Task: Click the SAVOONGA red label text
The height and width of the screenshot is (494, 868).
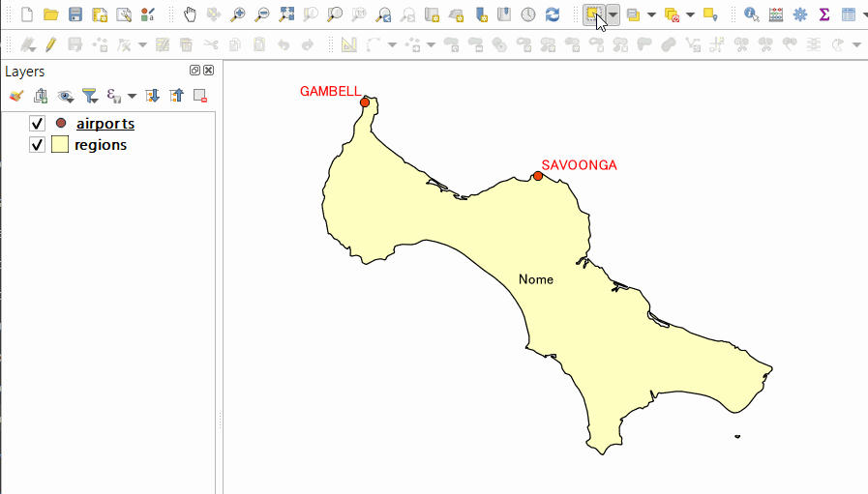Action: coord(579,165)
